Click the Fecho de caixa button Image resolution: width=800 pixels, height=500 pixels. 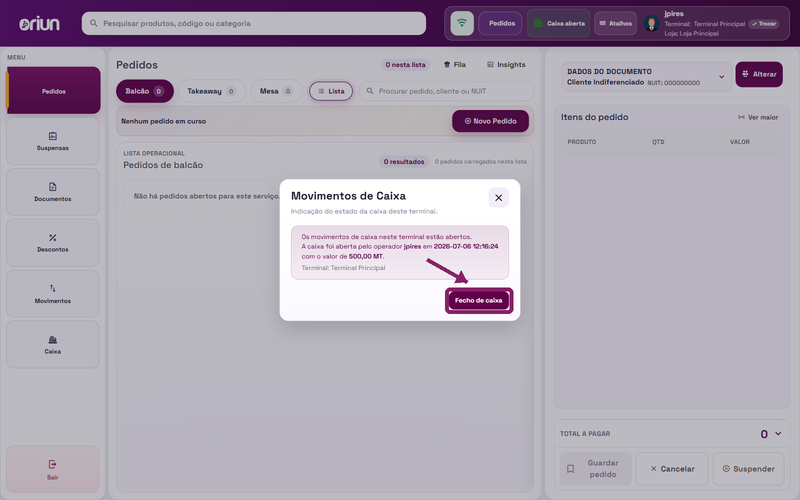479,301
